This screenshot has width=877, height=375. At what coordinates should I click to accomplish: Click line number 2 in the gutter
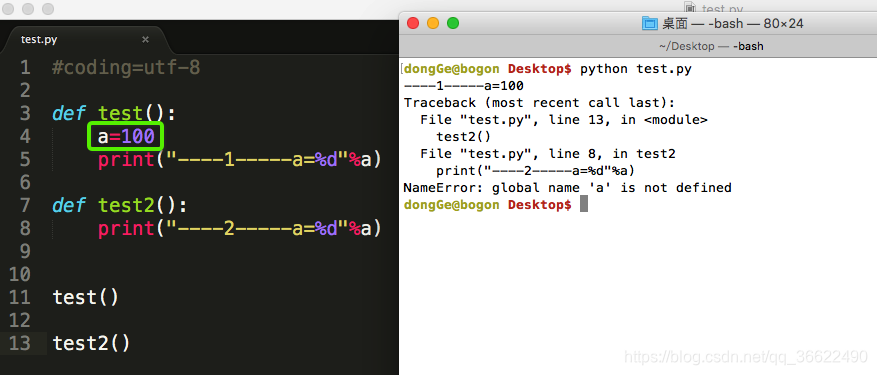pos(25,91)
